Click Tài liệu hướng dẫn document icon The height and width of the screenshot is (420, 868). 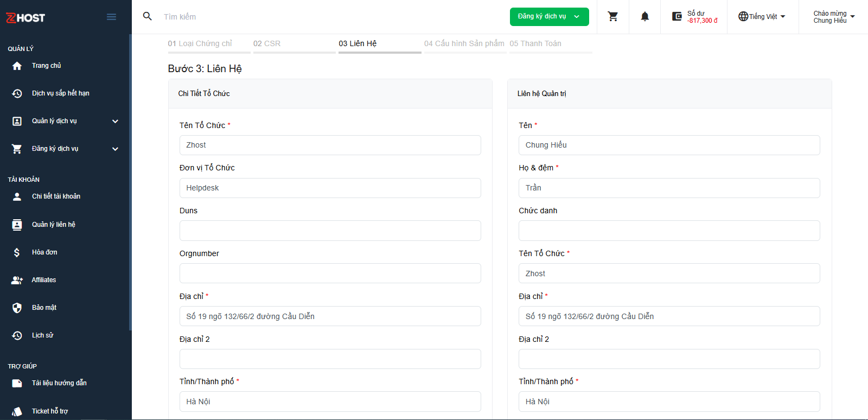coord(17,383)
